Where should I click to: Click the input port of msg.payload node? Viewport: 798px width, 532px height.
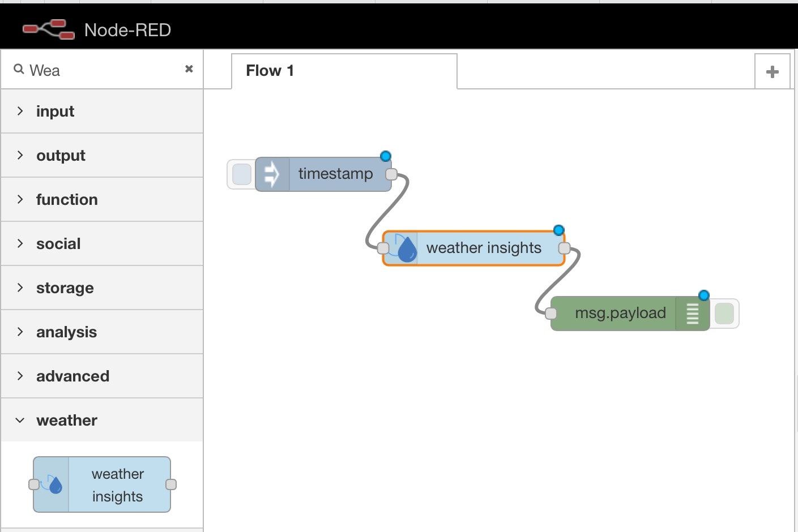[551, 314]
